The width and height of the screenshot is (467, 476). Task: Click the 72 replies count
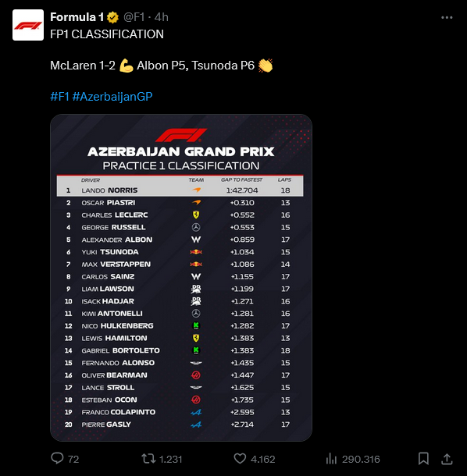(73, 459)
